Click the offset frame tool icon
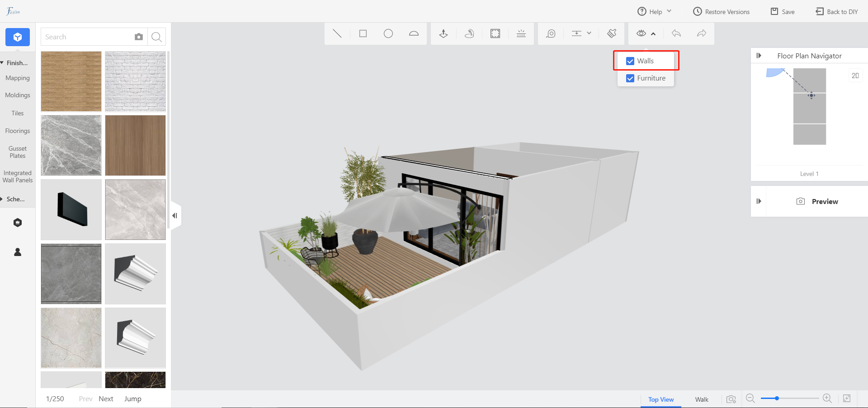The height and width of the screenshot is (408, 868). click(x=495, y=33)
